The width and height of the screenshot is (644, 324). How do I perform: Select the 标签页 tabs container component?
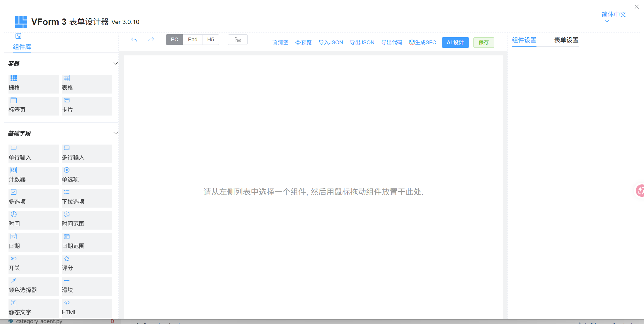coord(34,106)
